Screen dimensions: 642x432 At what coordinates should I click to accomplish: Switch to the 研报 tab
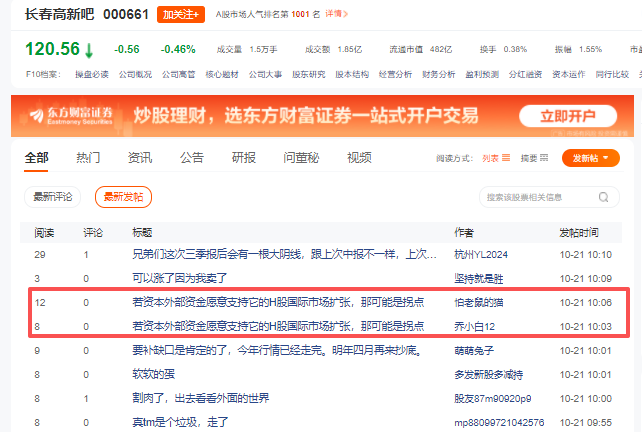click(x=244, y=158)
